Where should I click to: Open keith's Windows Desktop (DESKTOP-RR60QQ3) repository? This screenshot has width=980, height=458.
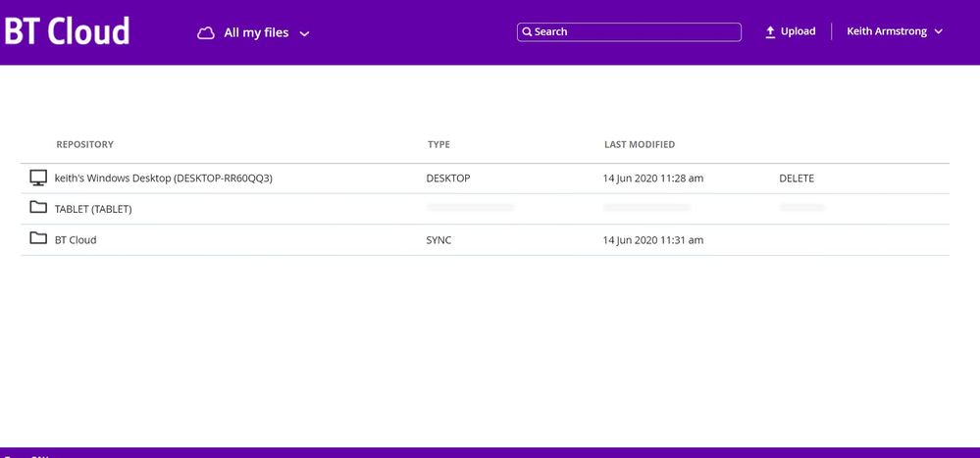point(164,178)
